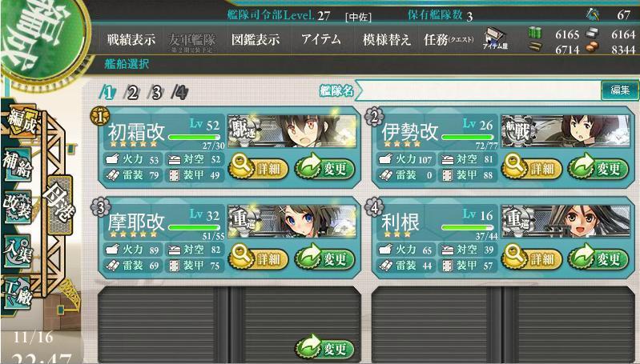Click 詳細 button for 伊勢改
The image size is (640, 364).
531,166
